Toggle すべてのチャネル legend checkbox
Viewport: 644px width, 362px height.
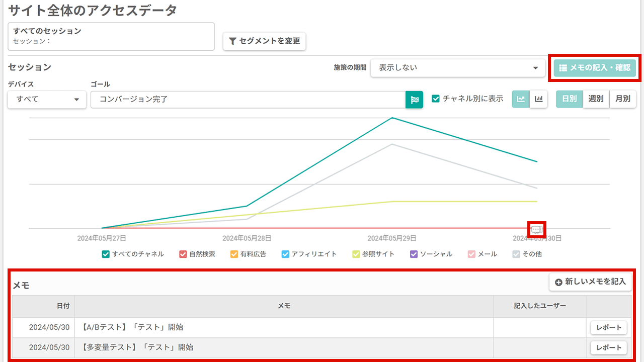[x=106, y=254]
